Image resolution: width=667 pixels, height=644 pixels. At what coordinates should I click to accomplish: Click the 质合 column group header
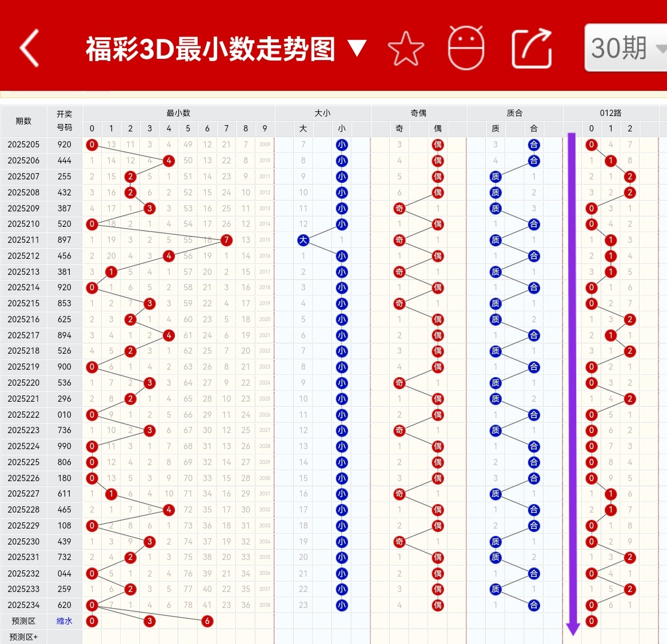(x=515, y=113)
